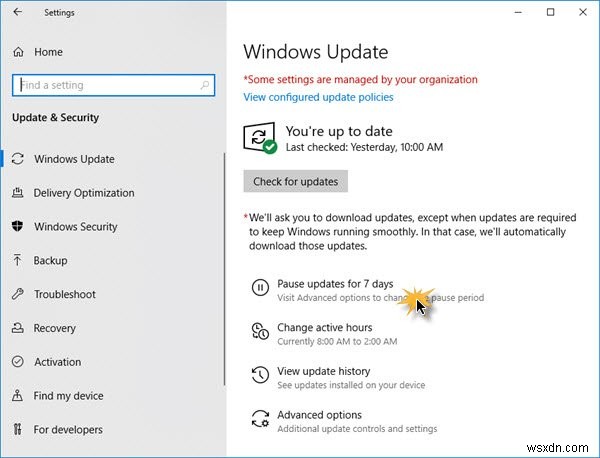This screenshot has height=458, width=600.
Task: Select For developers in the sidebar
Action: 68,429
